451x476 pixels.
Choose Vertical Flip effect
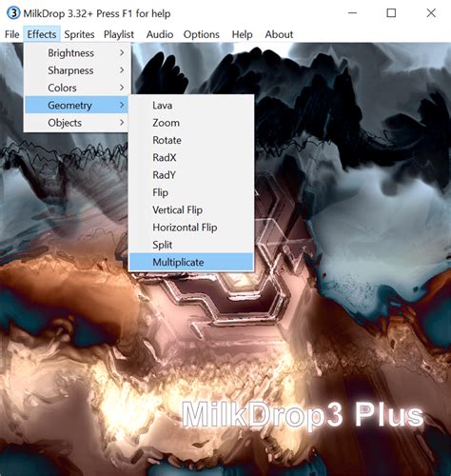191,210
